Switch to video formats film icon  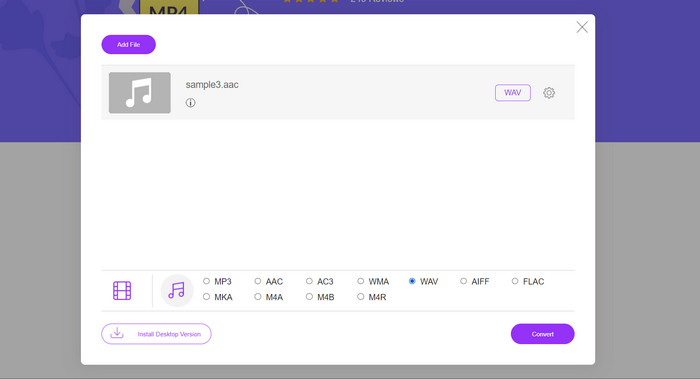tap(122, 291)
